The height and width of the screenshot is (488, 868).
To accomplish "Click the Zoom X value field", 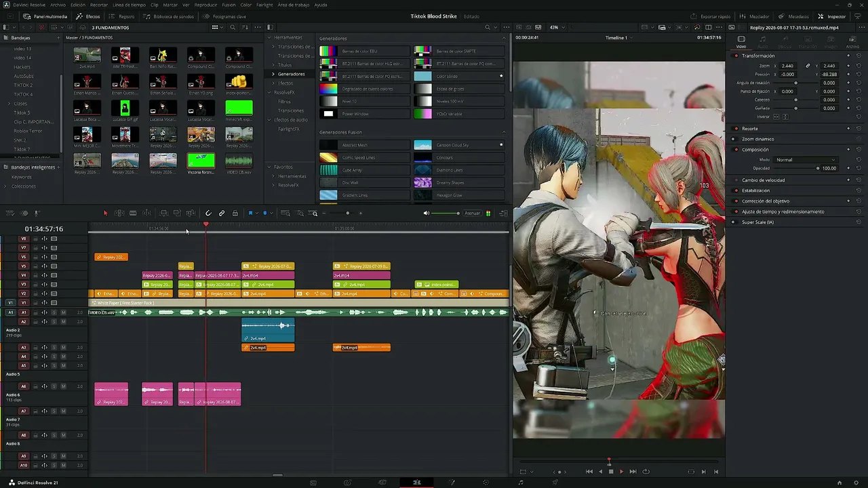I will point(787,66).
